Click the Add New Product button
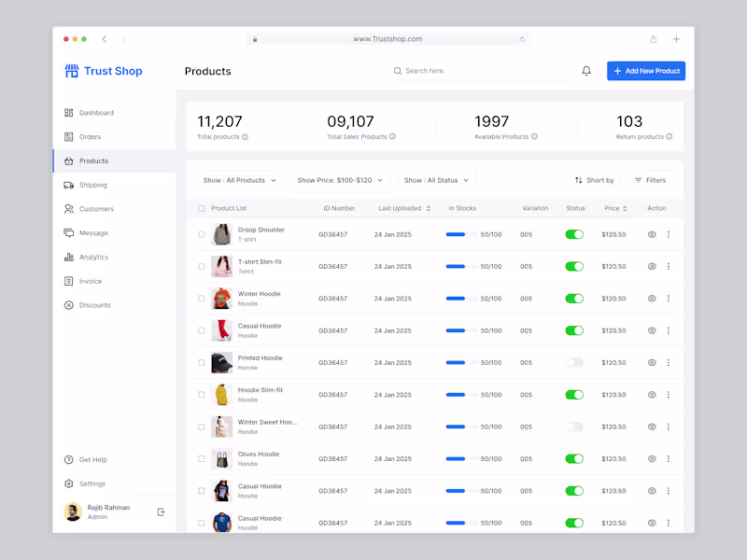The height and width of the screenshot is (560, 747). click(646, 71)
